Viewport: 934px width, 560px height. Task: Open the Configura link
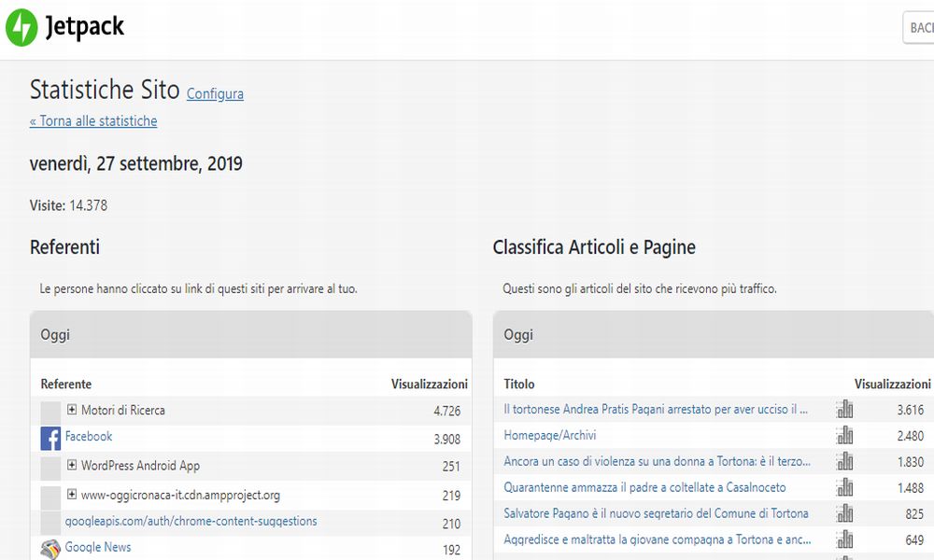(215, 93)
